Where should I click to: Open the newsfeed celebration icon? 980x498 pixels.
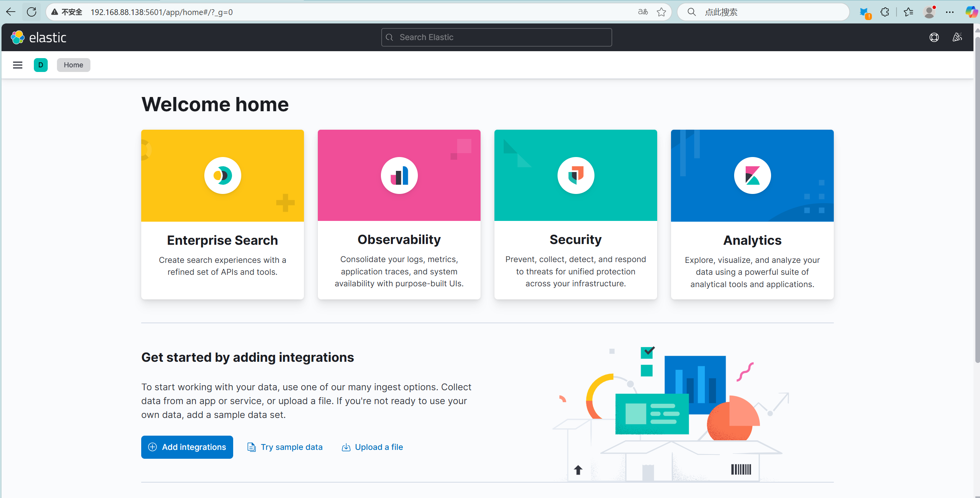coord(957,37)
